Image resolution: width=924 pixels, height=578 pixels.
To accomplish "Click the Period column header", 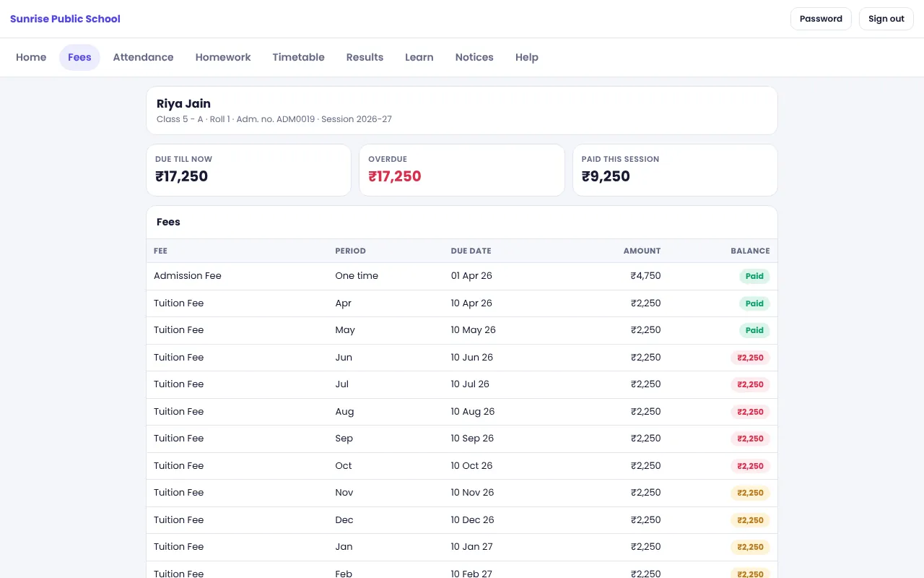I will point(350,251).
